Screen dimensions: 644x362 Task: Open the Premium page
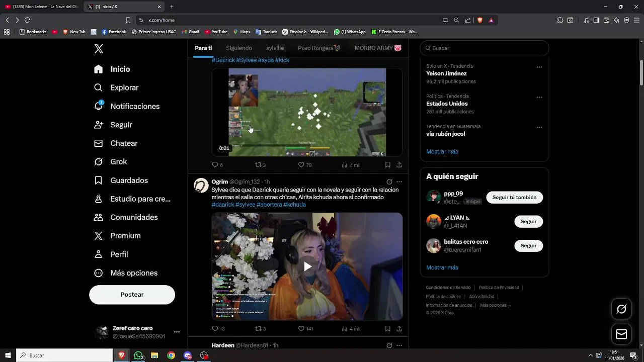click(117, 236)
